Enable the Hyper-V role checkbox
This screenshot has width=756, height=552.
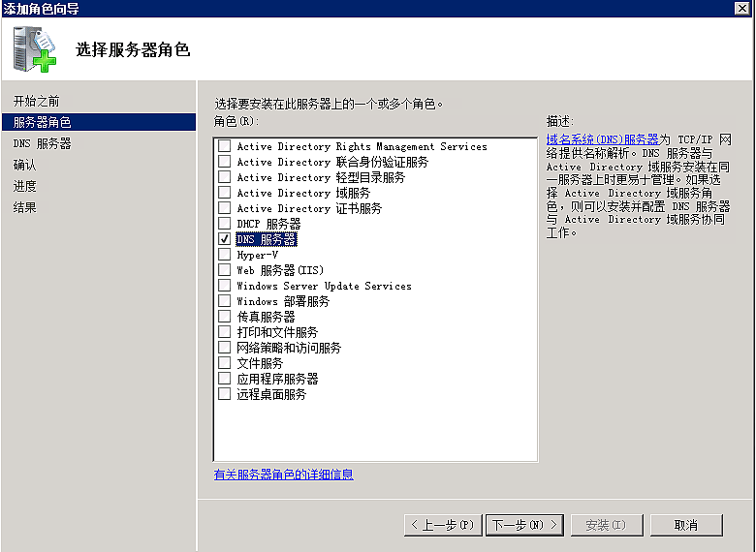tap(225, 255)
